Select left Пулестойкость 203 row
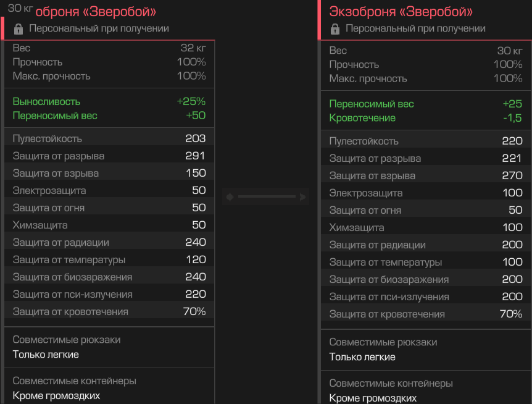Screen dimensions: 532x404 click(109, 138)
